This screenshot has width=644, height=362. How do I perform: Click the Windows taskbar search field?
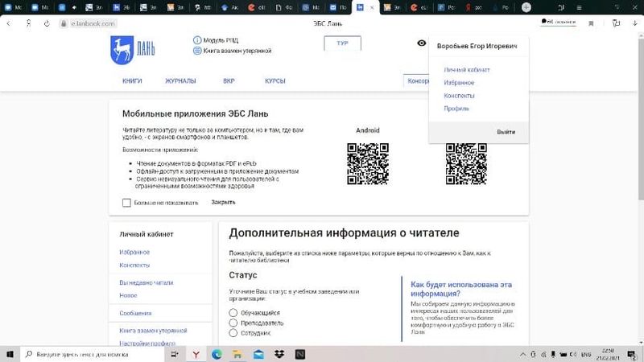tap(93, 354)
